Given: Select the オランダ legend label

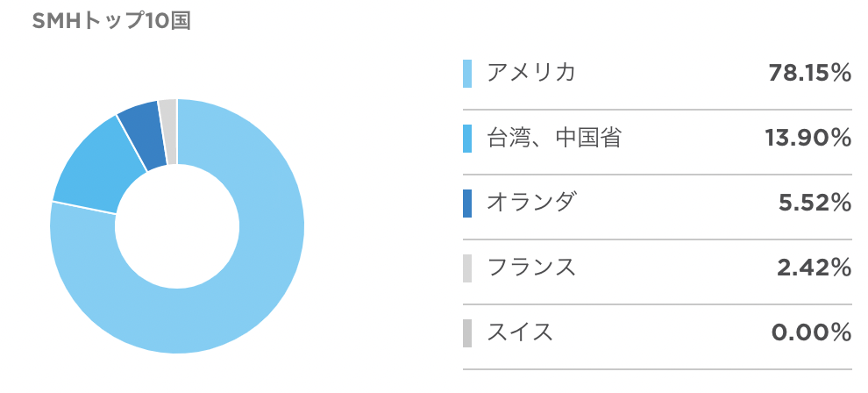Looking at the screenshot, I should [530, 203].
